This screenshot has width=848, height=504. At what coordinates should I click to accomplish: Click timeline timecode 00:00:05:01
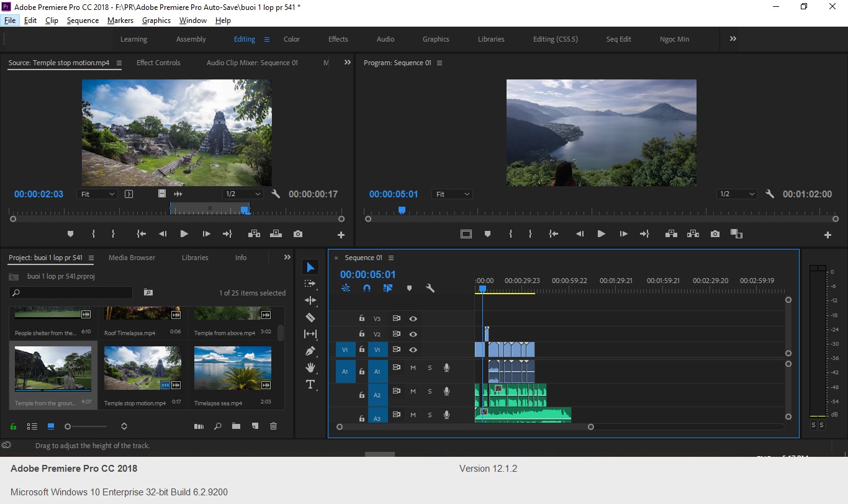tap(368, 274)
